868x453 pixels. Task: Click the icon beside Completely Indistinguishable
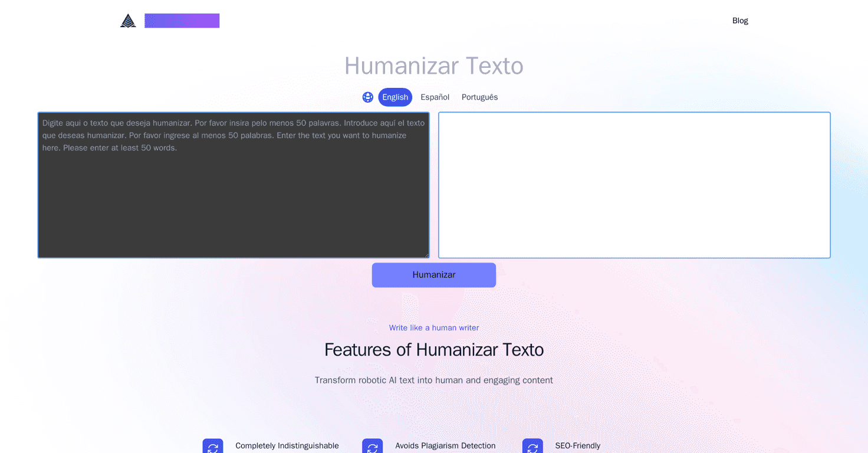click(x=212, y=446)
